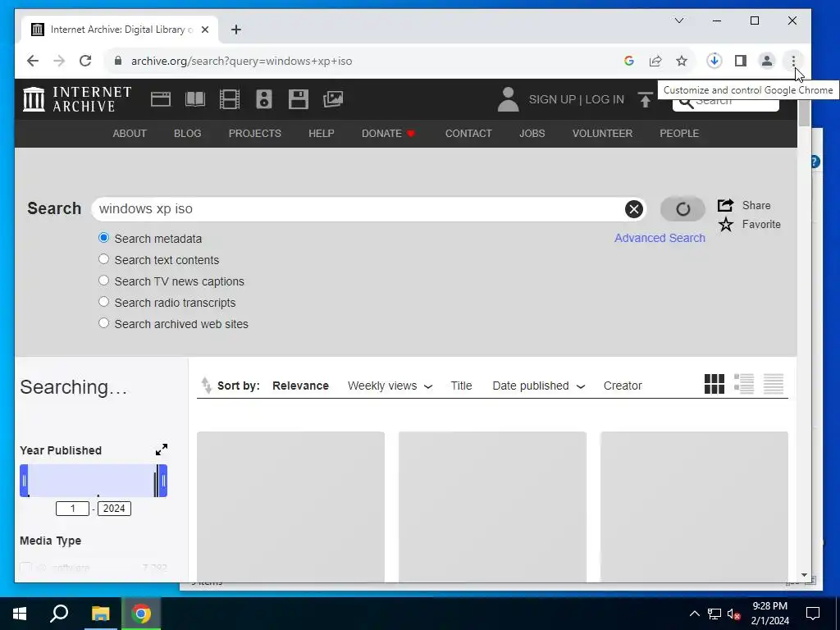Select Search radio transcripts option
840x630 pixels.
[104, 302]
